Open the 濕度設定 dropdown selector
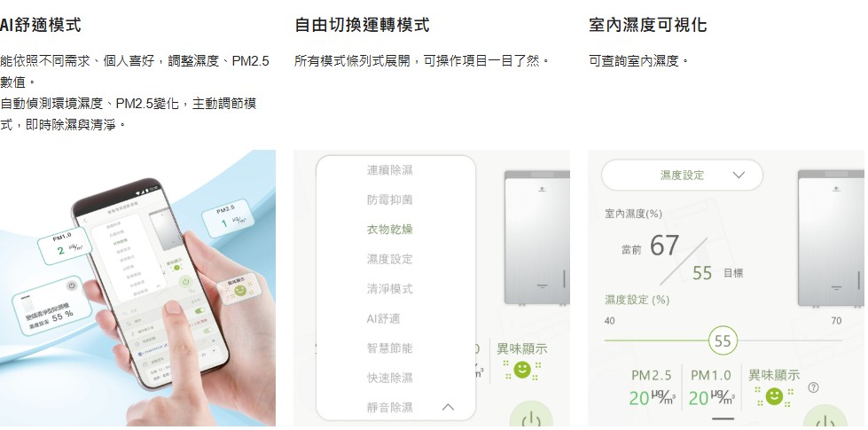 (682, 176)
